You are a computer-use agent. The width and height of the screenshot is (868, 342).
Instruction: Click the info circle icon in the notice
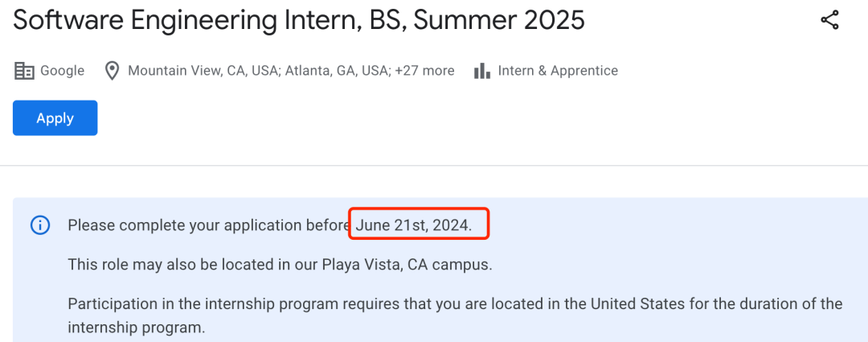coord(40,225)
